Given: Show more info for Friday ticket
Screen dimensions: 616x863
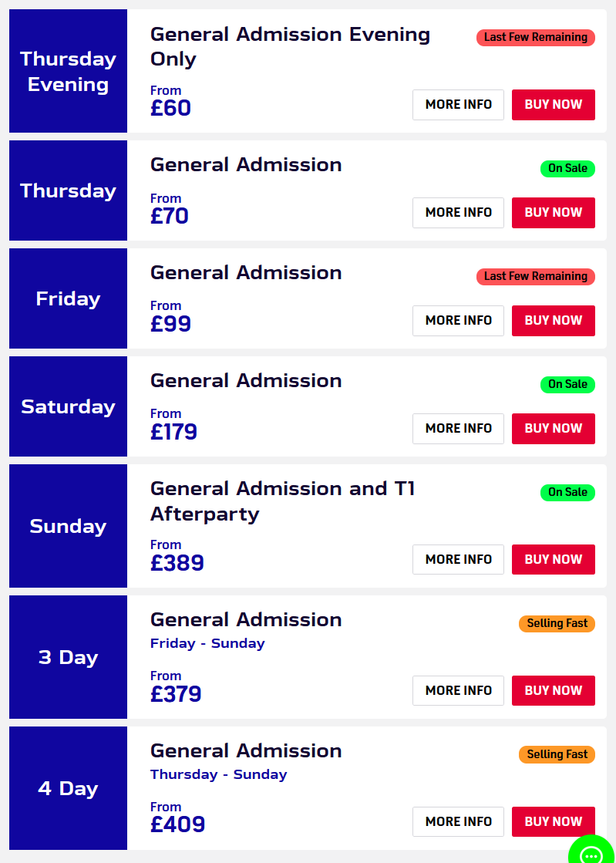Looking at the screenshot, I should (458, 320).
